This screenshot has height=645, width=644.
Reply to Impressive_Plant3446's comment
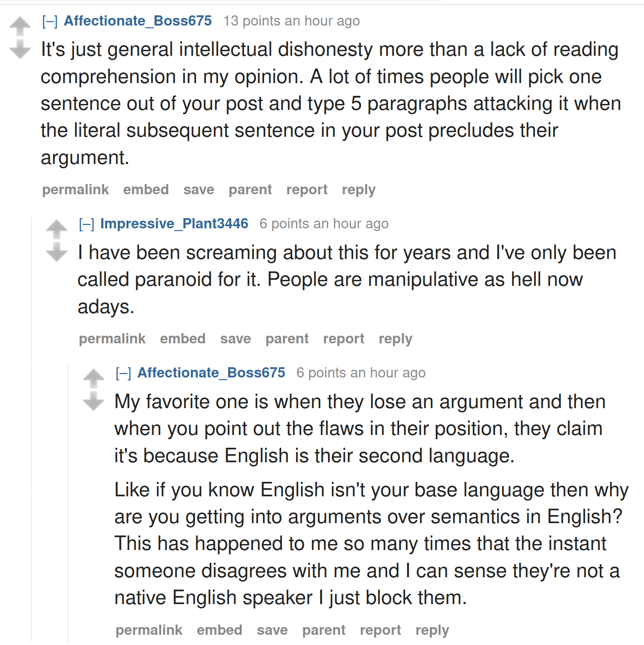[395, 339]
